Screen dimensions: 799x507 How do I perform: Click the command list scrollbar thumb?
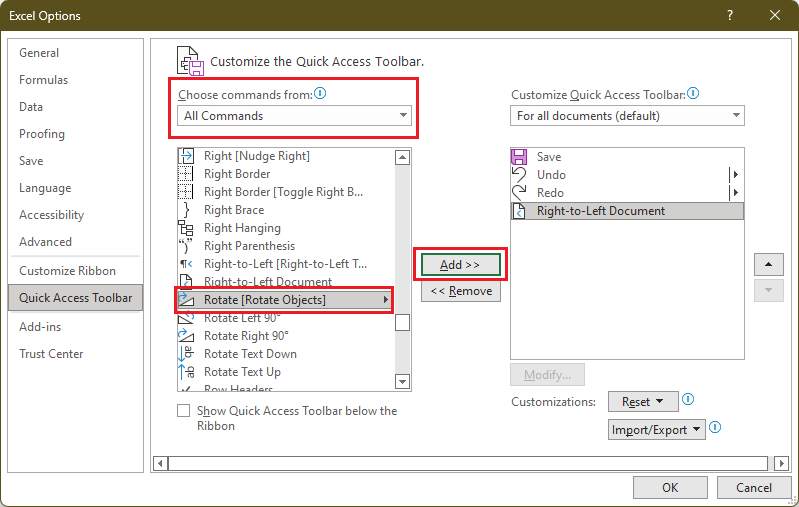403,322
